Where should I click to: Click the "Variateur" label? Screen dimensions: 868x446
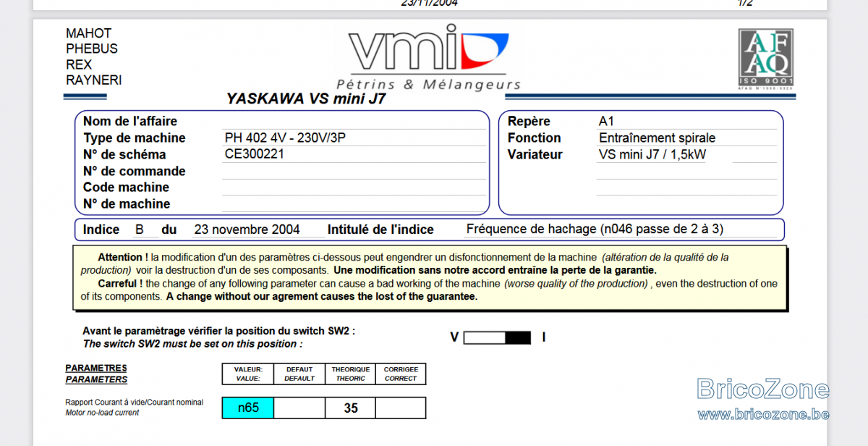pyautogui.click(x=535, y=155)
